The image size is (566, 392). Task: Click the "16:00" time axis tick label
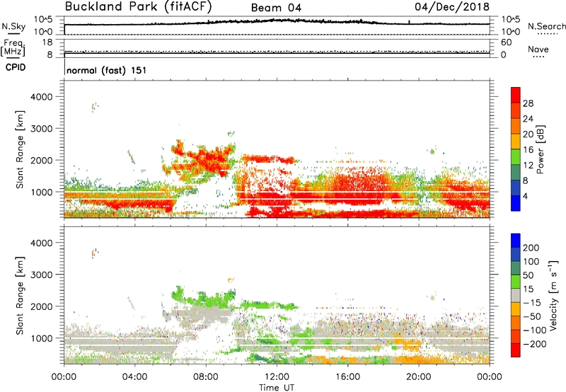tap(347, 377)
